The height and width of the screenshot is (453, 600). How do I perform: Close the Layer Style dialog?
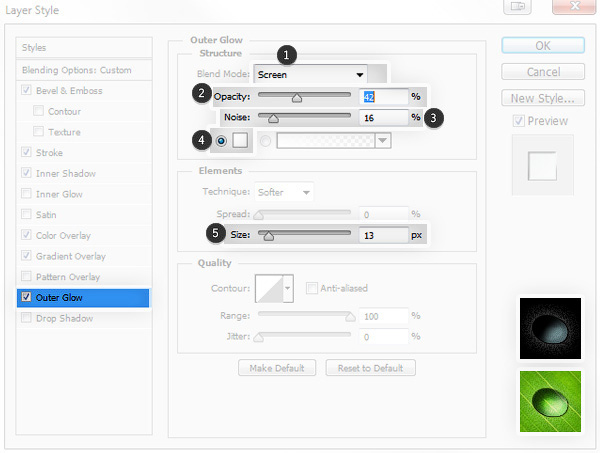(574, 6)
